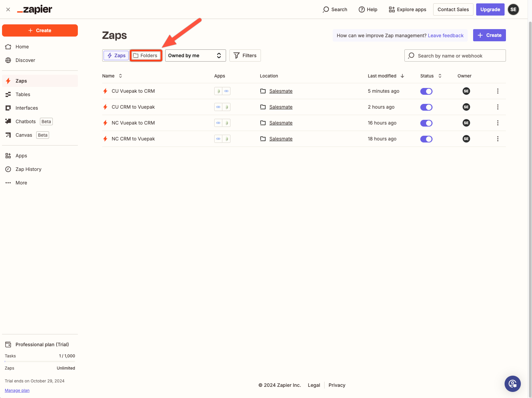532x398 pixels.
Task: Open the help chat bubble icon
Action: tap(512, 384)
